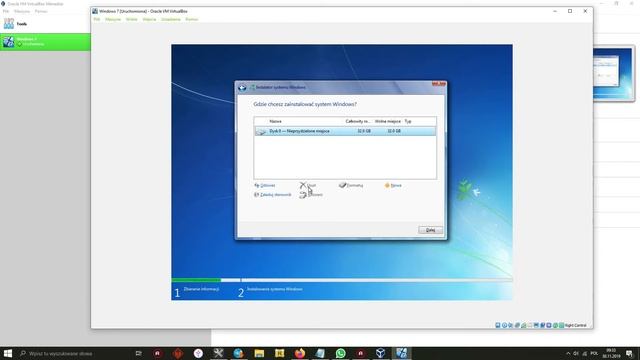Click the taskbar clock
Screen dimensions: 640x360
click(x=611, y=353)
